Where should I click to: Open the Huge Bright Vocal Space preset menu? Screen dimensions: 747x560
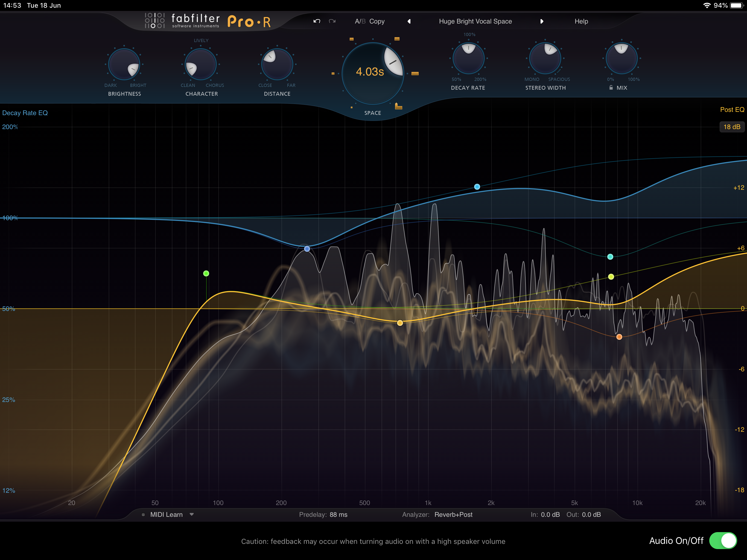(475, 21)
